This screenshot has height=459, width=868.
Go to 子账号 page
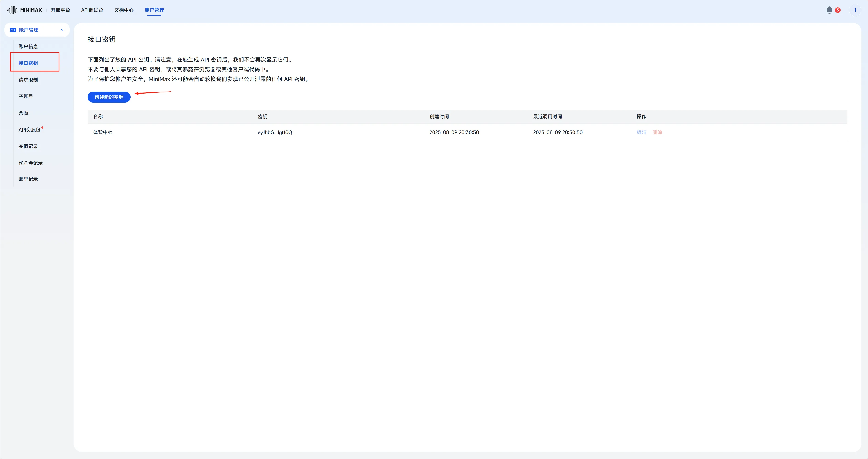point(26,96)
